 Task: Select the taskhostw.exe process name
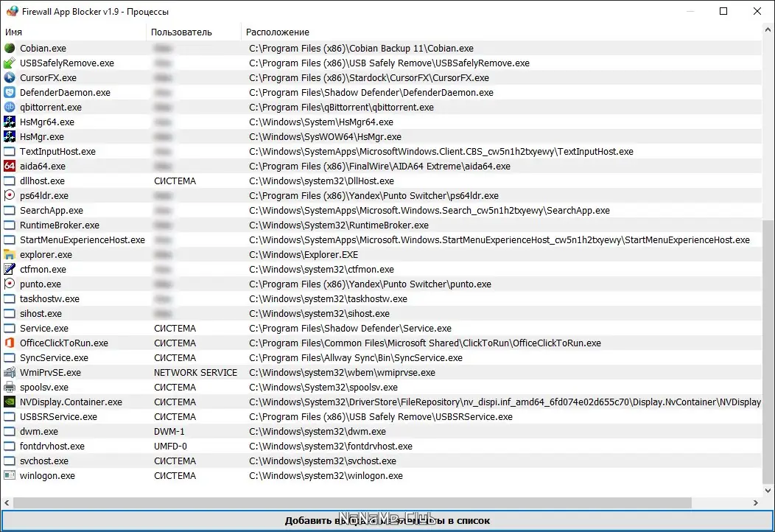click(49, 298)
